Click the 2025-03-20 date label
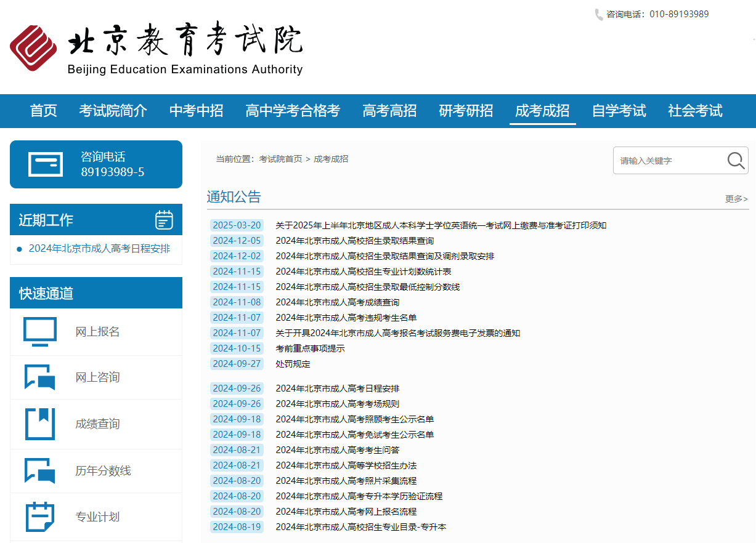Screen dimensions: 756x543 (x=237, y=225)
